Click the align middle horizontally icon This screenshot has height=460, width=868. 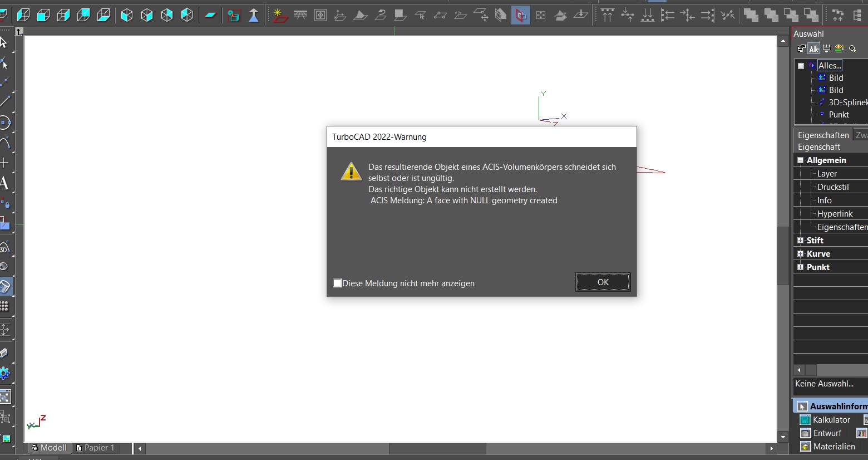628,16
